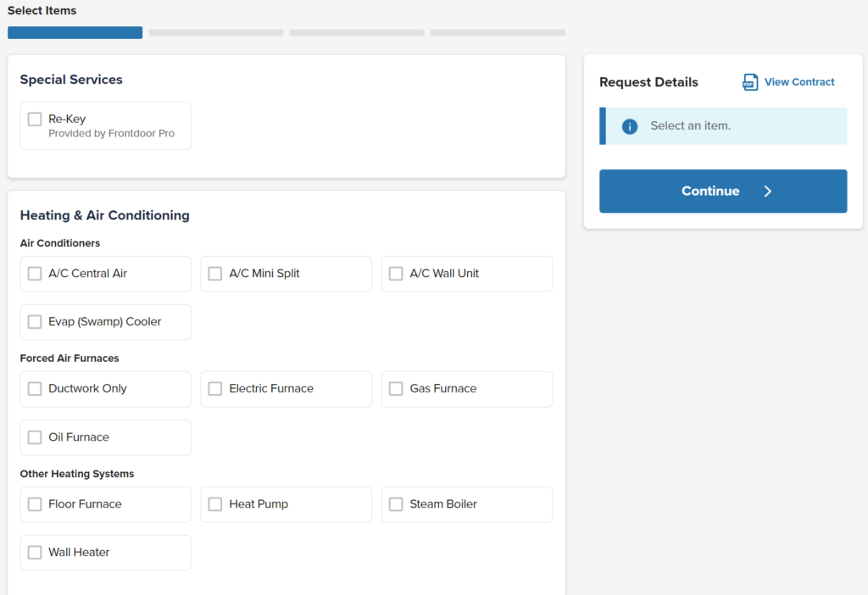Check the A/C Wall Unit item
The image size is (868, 595).
395,273
